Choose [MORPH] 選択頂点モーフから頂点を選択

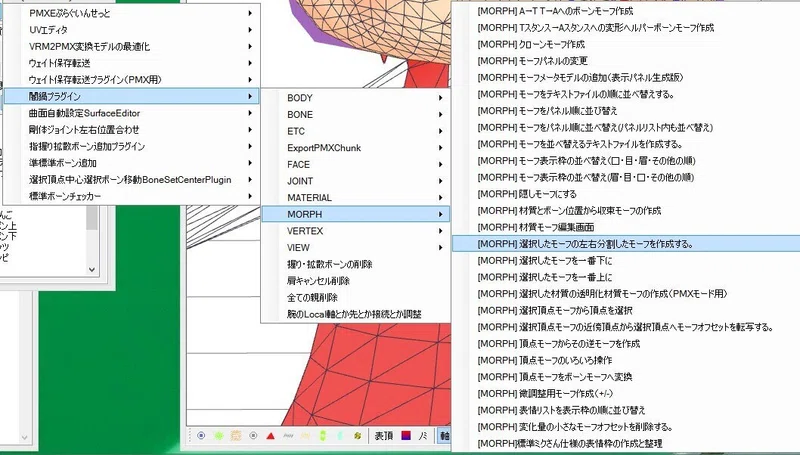point(626,311)
